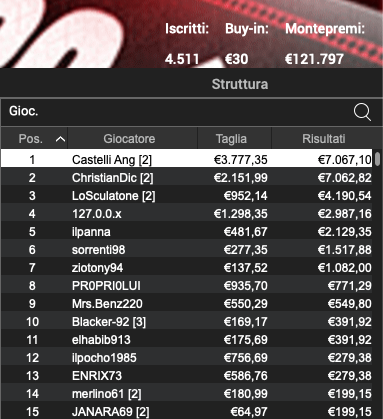Click the Mrs.Benz220 player entry
This screenshot has width=383, height=419.
[187, 304]
